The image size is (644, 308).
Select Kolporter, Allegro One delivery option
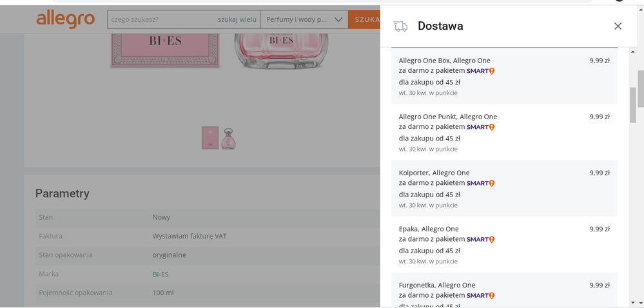tap(504, 188)
